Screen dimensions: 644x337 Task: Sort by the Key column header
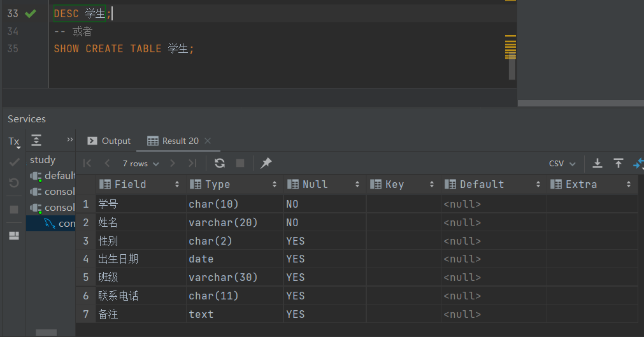pos(403,185)
